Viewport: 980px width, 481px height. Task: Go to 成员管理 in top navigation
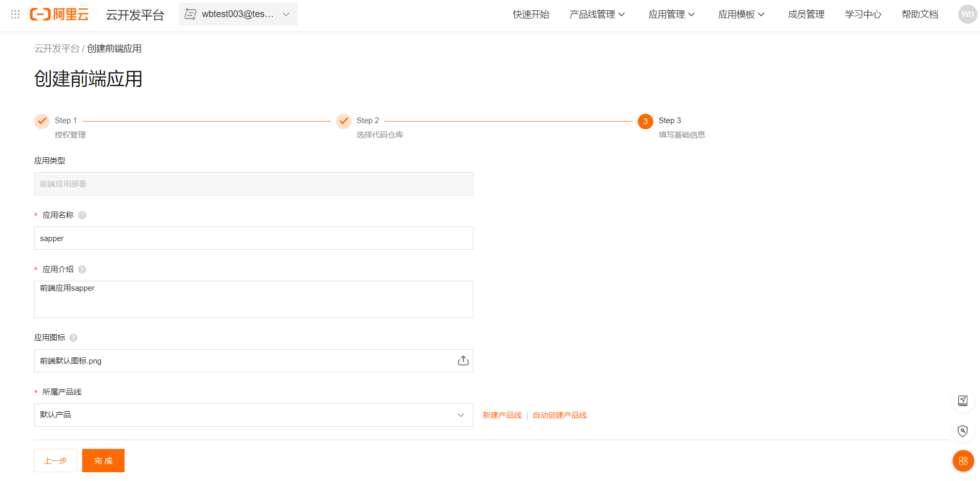(x=806, y=14)
